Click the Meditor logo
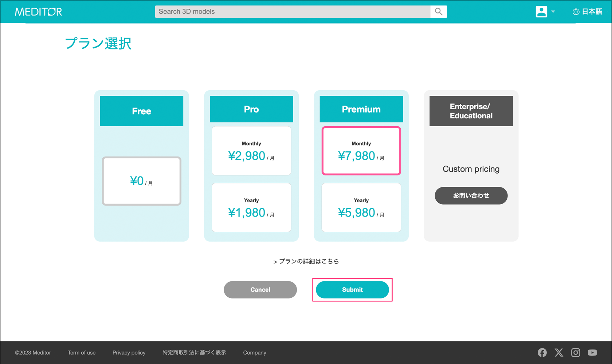 tap(38, 12)
